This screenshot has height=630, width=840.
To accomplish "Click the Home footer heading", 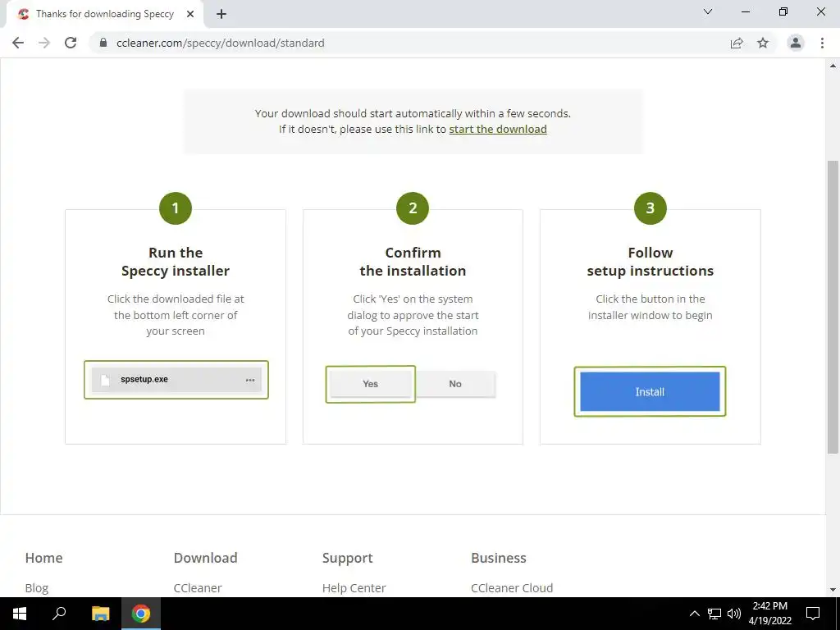I will [x=44, y=558].
